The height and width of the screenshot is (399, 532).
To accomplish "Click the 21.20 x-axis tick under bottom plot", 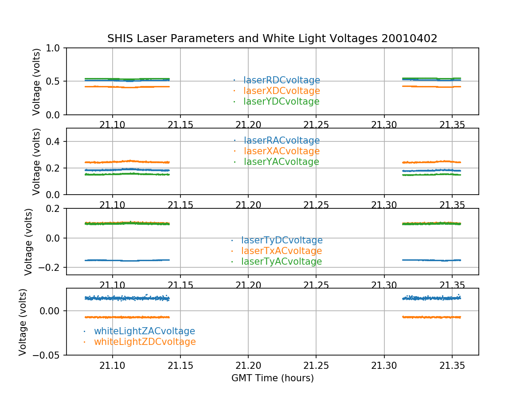I will tap(248, 365).
